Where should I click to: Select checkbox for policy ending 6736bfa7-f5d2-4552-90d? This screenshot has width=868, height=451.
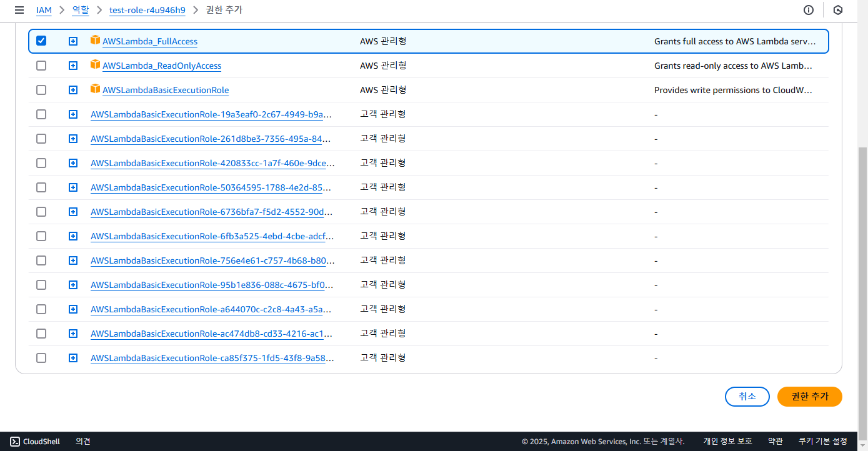[x=41, y=212]
